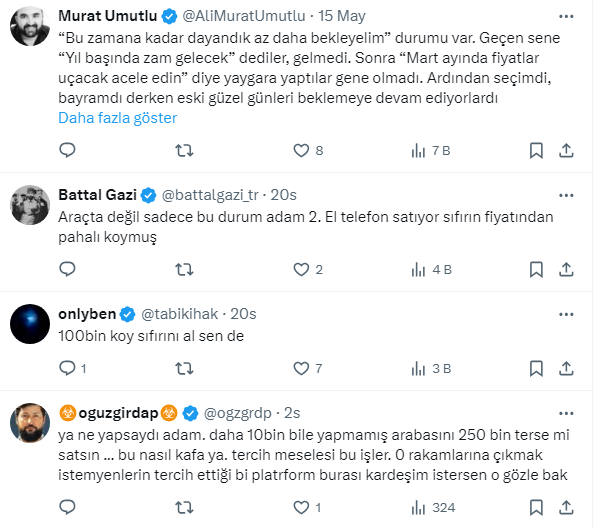
Task: Expand tweet with 'Daha fazla göster'
Action: pos(118,118)
